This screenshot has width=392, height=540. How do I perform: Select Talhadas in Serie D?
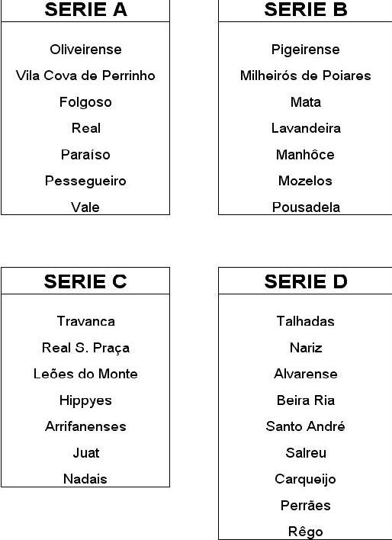coord(306,321)
